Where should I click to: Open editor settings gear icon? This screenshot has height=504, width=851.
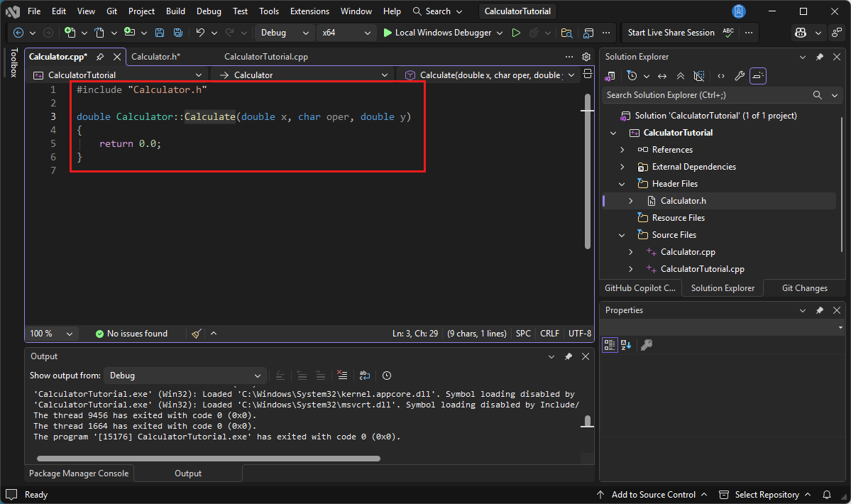click(586, 56)
